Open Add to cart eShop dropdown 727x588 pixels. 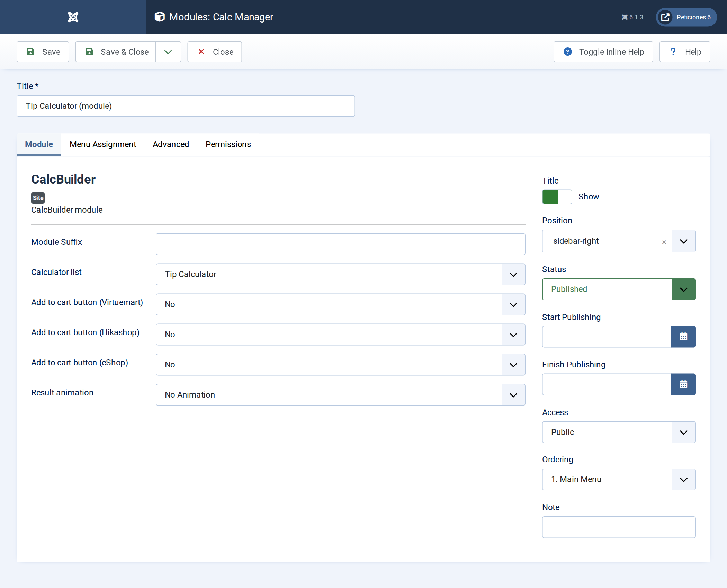click(x=341, y=365)
